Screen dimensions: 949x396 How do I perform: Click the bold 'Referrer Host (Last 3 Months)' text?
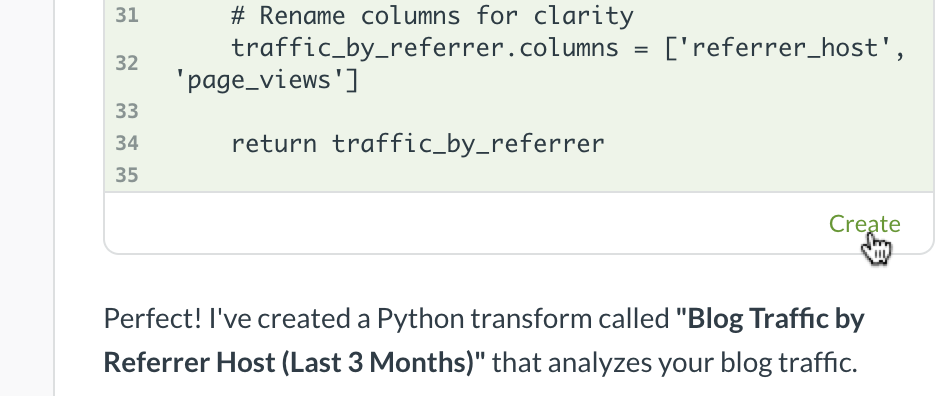pos(295,363)
